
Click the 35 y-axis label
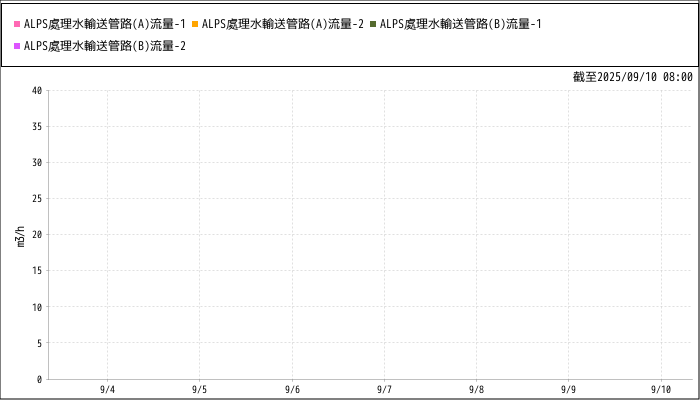(37, 127)
